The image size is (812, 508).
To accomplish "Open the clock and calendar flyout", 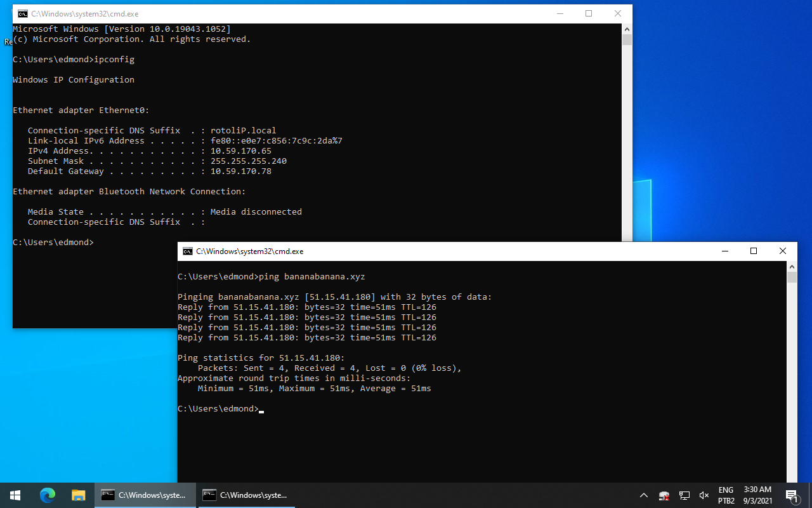I will click(x=756, y=495).
